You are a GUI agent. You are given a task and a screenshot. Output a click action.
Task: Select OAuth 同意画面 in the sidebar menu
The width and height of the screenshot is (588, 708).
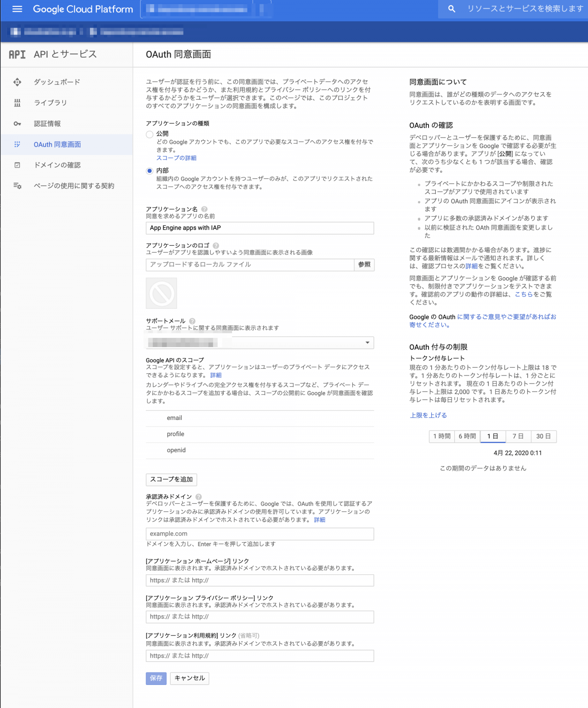click(x=57, y=144)
